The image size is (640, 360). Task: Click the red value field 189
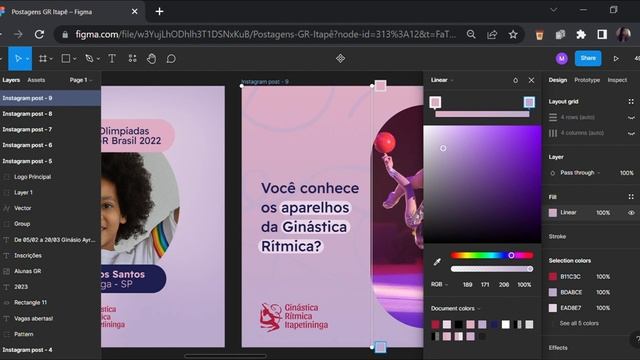tap(467, 284)
